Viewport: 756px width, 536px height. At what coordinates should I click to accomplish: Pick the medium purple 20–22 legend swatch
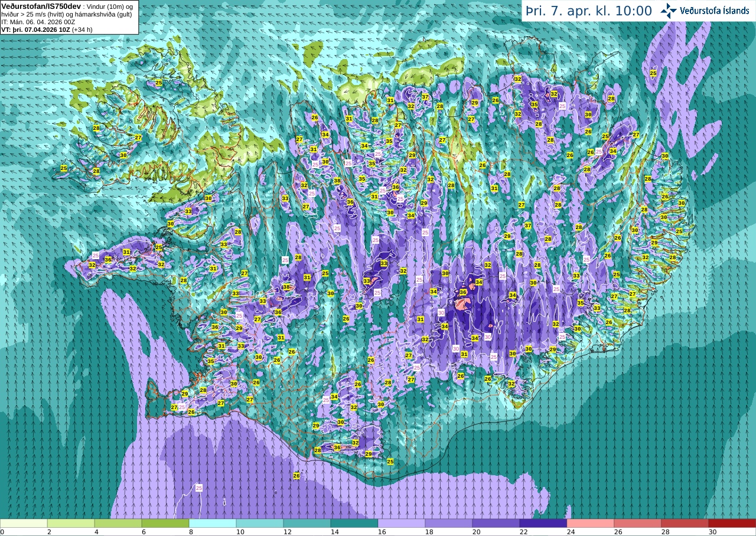tap(496, 523)
